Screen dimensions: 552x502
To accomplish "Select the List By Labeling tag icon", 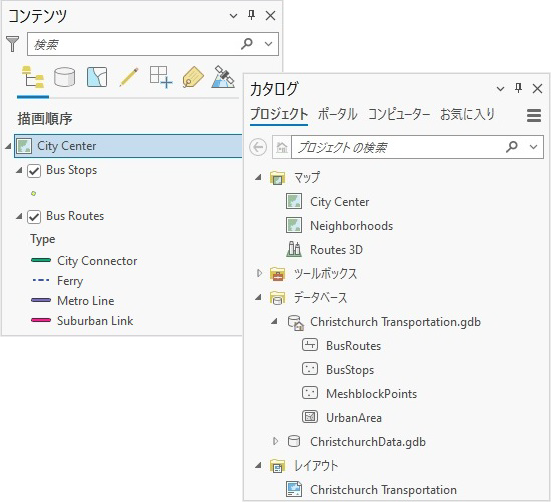I will (193, 77).
